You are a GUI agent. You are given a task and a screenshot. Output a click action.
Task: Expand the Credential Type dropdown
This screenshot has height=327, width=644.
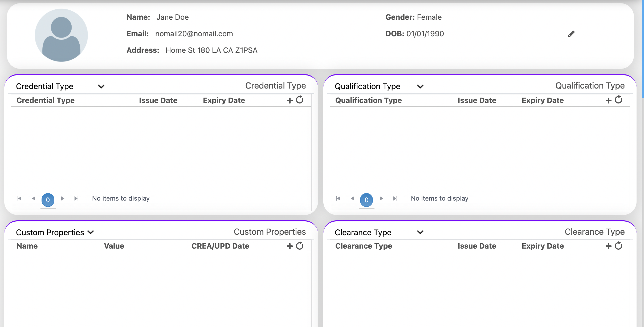101,86
